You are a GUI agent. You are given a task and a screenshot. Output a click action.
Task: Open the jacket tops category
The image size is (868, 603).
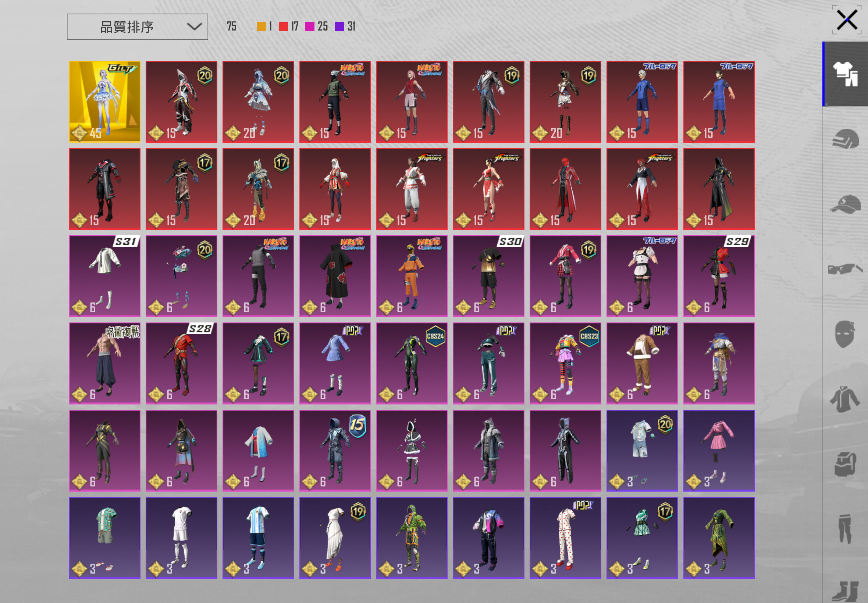[x=845, y=399]
